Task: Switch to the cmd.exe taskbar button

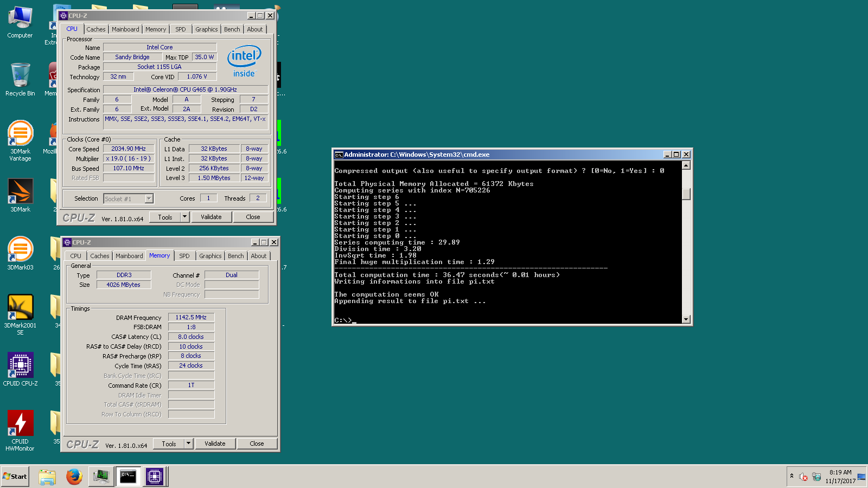Action: (129, 477)
